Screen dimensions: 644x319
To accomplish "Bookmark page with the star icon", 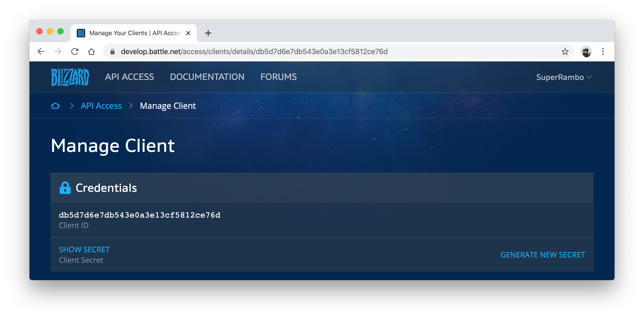I will [x=565, y=52].
